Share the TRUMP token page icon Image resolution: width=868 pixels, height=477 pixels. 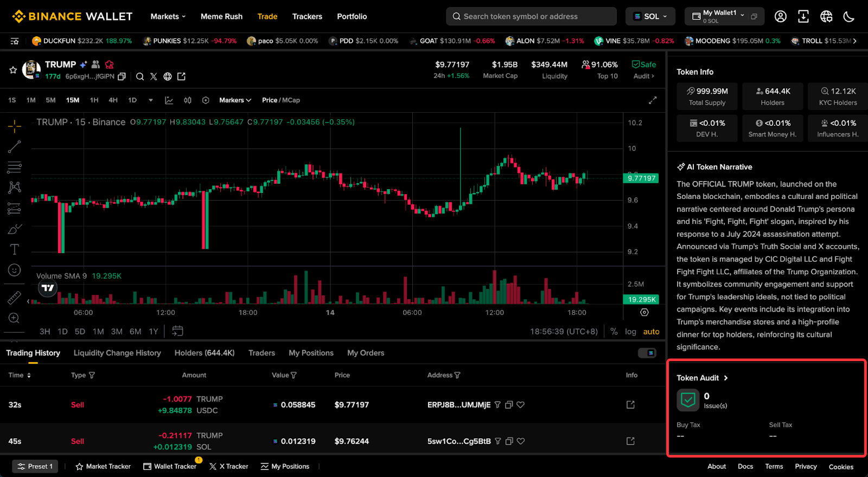pos(182,76)
